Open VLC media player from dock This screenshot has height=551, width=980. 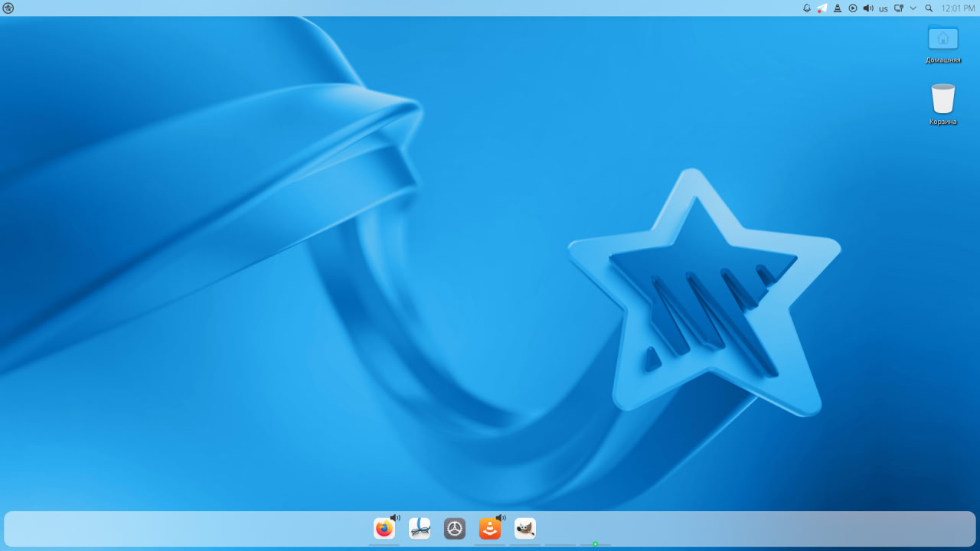click(x=490, y=529)
